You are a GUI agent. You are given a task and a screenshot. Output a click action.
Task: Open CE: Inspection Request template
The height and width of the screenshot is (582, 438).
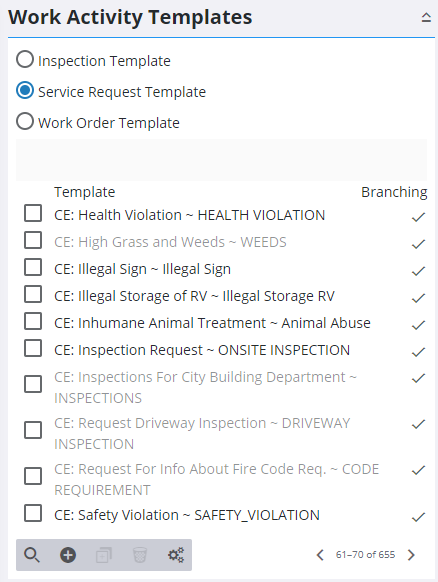[202, 350]
